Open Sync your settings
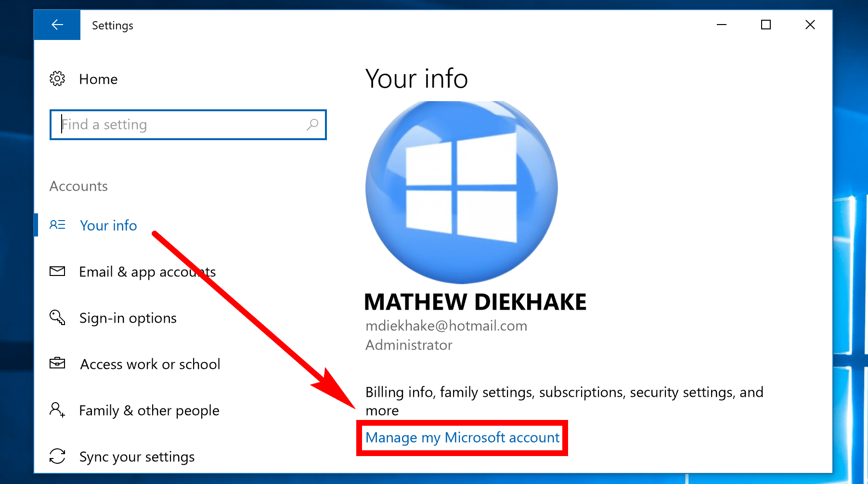 pos(137,457)
